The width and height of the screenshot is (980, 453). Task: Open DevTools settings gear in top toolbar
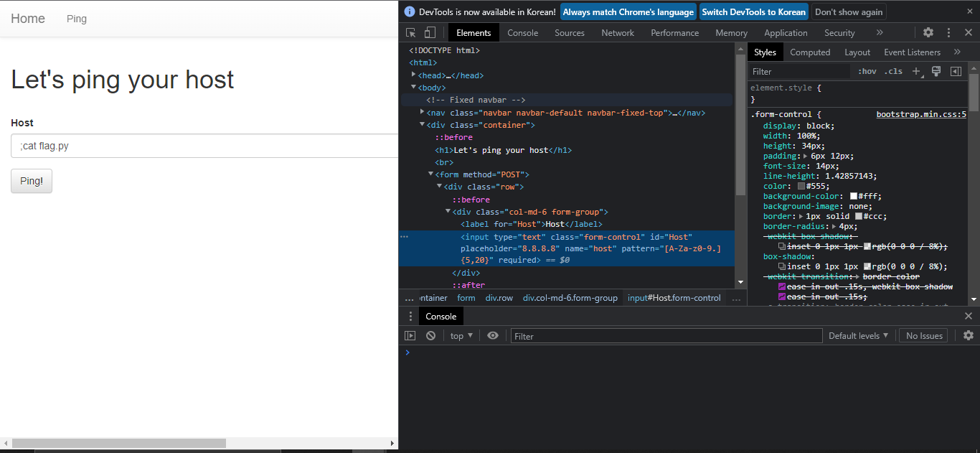point(928,32)
